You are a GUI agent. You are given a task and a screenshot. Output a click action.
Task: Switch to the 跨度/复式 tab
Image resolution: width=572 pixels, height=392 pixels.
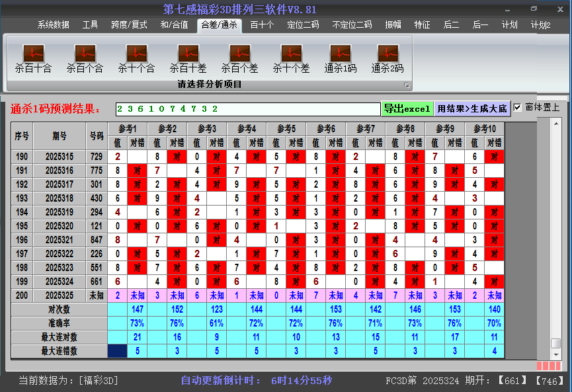tap(129, 25)
